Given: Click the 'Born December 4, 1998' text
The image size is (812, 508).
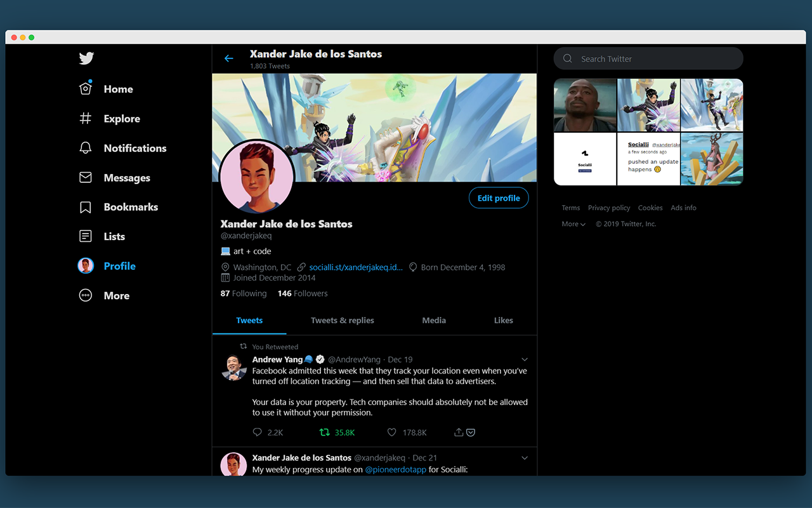Looking at the screenshot, I should pos(463,267).
